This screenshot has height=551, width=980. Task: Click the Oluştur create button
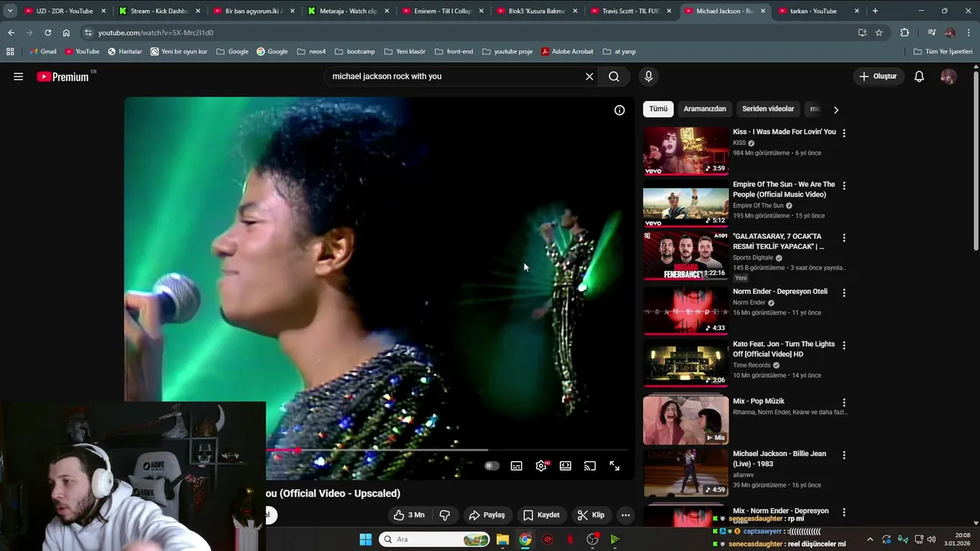[877, 77]
